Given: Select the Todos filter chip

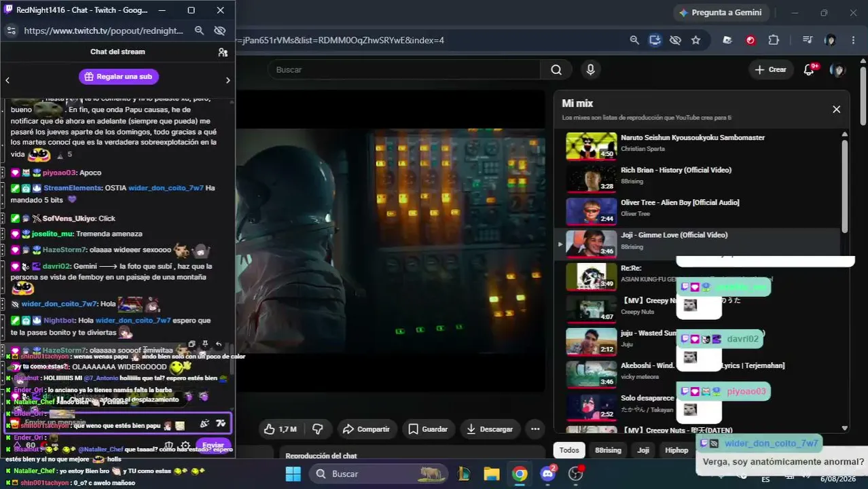Looking at the screenshot, I should [569, 450].
